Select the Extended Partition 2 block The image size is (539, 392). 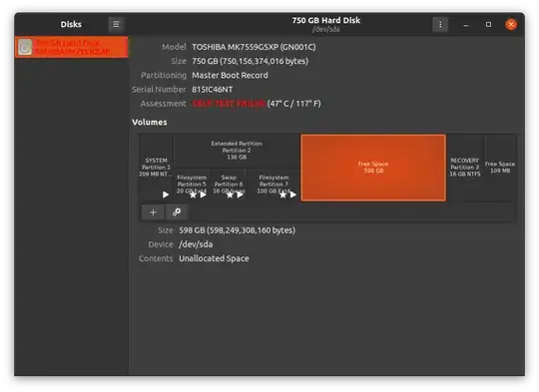pos(237,151)
